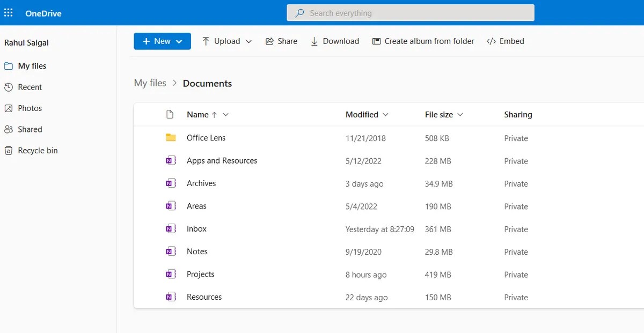This screenshot has height=333, width=644.
Task: Select the Recycle bin in sidebar
Action: pyautogui.click(x=37, y=150)
